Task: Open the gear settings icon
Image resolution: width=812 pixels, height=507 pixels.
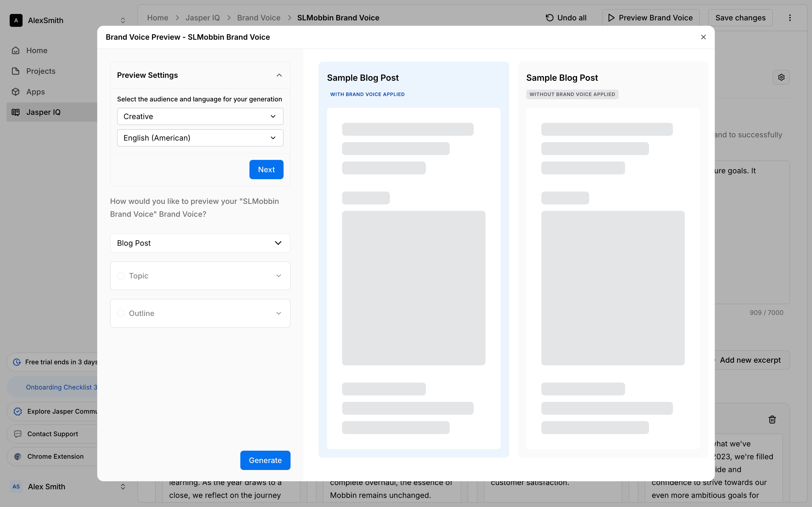Action: tap(781, 78)
